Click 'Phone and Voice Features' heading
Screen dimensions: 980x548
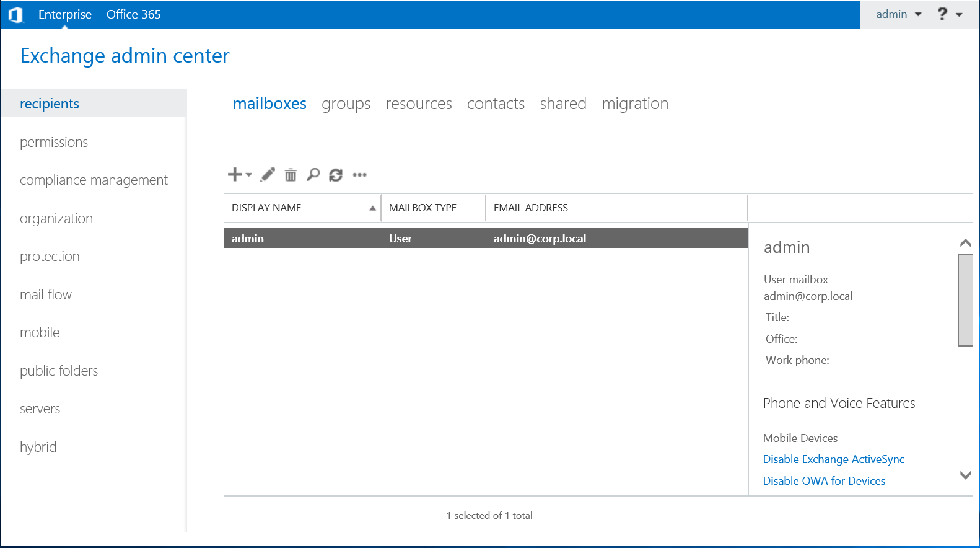(x=839, y=404)
